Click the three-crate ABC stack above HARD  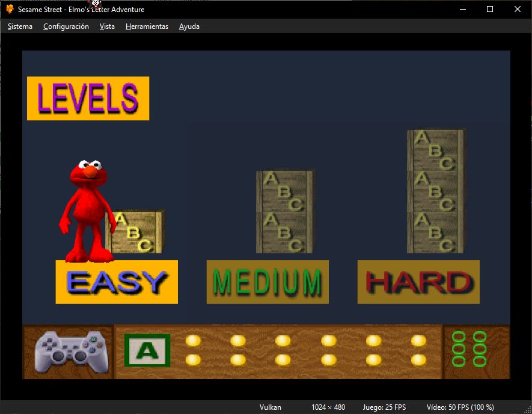coord(436,191)
